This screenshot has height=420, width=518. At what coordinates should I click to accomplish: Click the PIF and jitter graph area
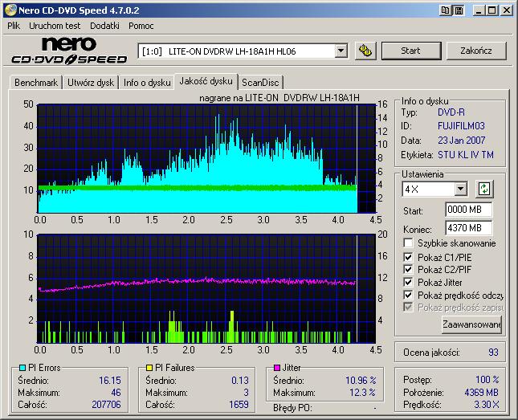point(206,288)
